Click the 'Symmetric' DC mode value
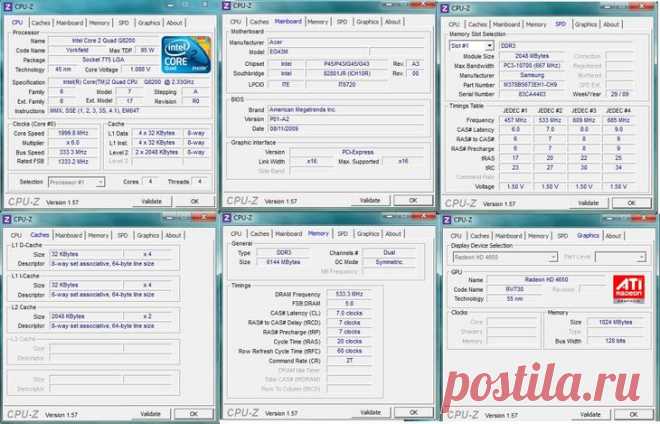The width and height of the screenshot is (660, 424). (x=390, y=262)
